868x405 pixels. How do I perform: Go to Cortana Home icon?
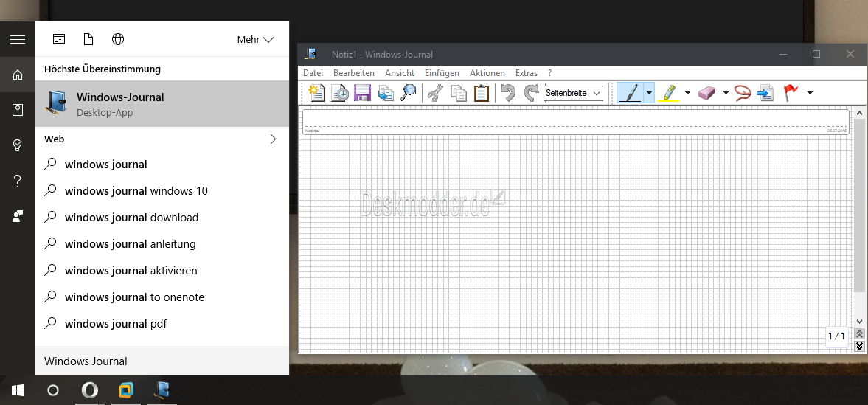18,75
